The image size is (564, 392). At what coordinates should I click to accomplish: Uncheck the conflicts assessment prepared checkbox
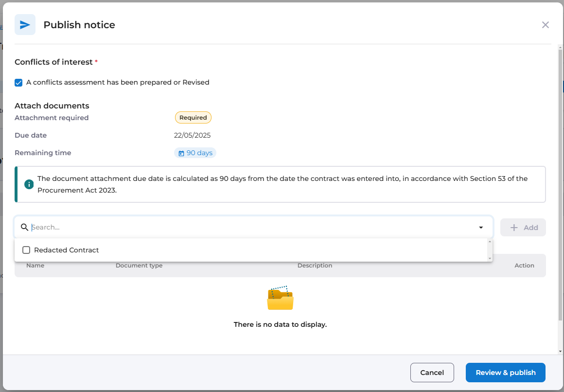[x=18, y=83]
